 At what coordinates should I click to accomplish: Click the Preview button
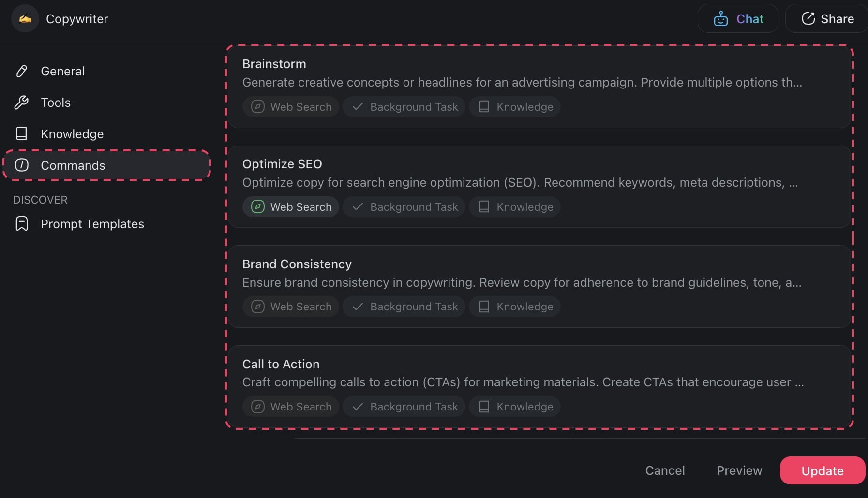pyautogui.click(x=739, y=470)
